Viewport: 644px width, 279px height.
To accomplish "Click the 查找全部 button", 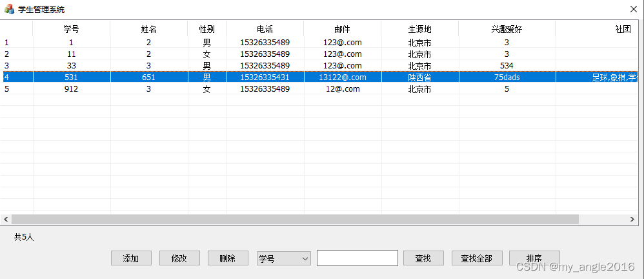I will click(477, 258).
